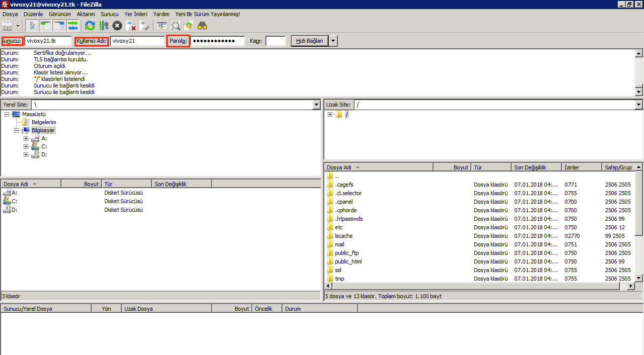This screenshot has width=644, height=355.
Task: Sort remote files by Sahip/Grup column
Action: pos(618,167)
